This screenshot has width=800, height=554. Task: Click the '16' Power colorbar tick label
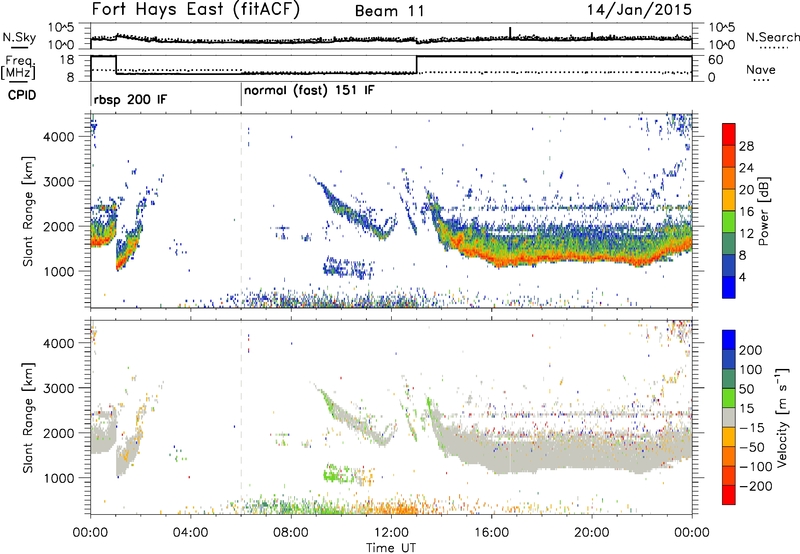[746, 212]
